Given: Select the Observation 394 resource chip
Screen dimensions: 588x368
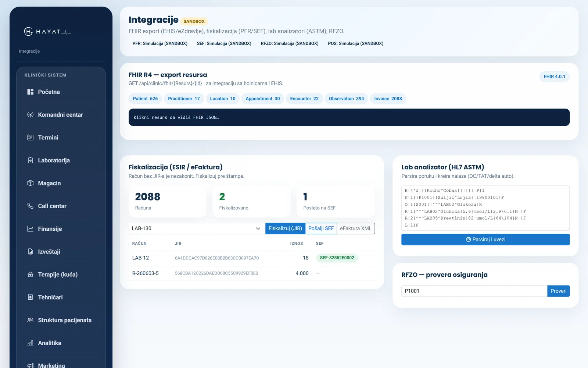Looking at the screenshot, I should tap(346, 99).
